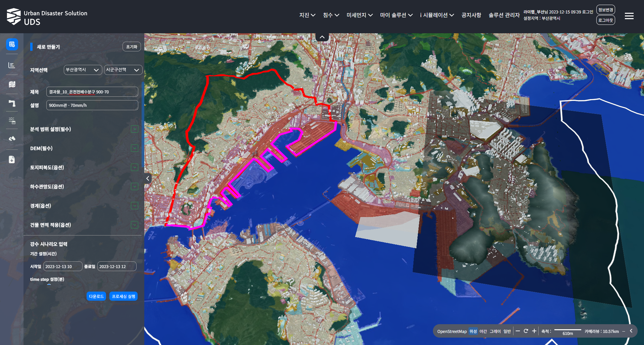Click the map zoom in plus icon
644x345 pixels.
(534, 331)
